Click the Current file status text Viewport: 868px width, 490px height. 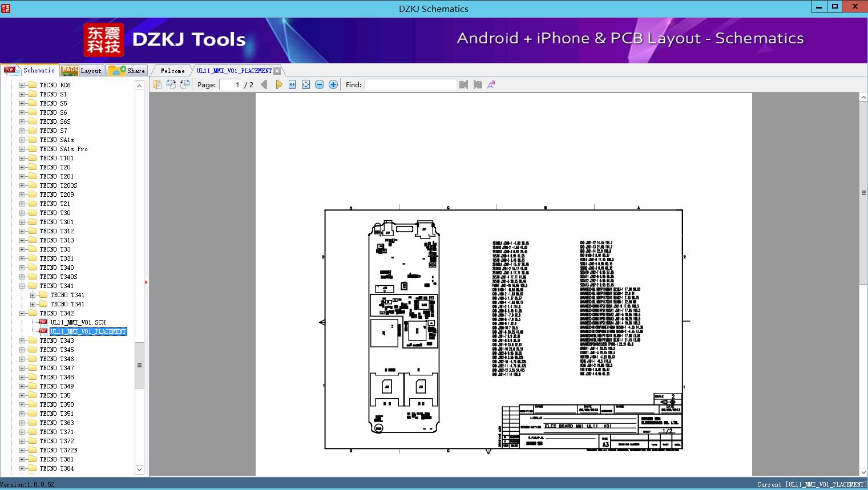(812, 485)
